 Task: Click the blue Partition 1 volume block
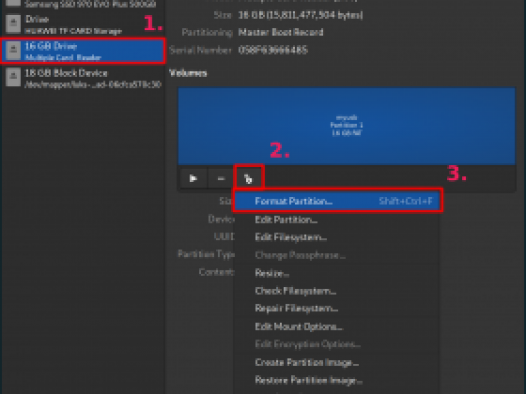point(347,126)
